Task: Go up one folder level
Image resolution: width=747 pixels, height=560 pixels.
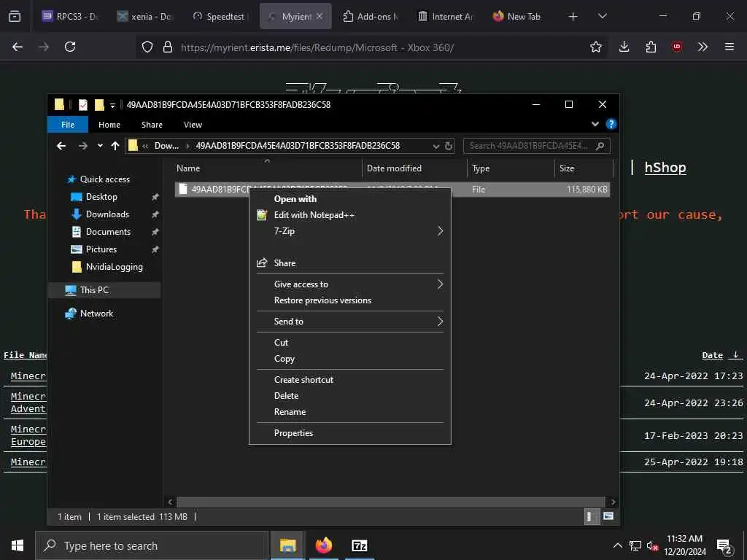Action: (x=115, y=146)
